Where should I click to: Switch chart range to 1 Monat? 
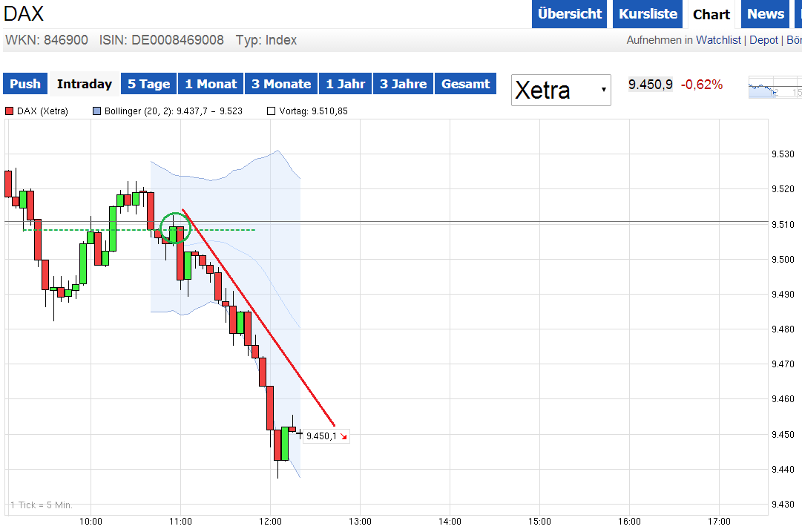tap(211, 84)
